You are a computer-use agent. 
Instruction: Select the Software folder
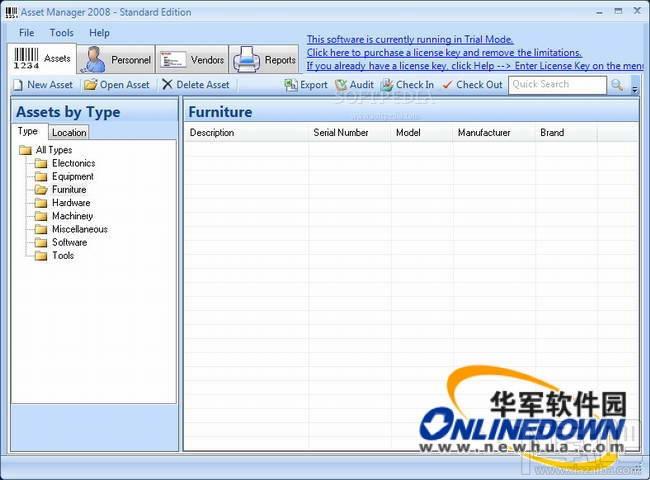tap(61, 242)
